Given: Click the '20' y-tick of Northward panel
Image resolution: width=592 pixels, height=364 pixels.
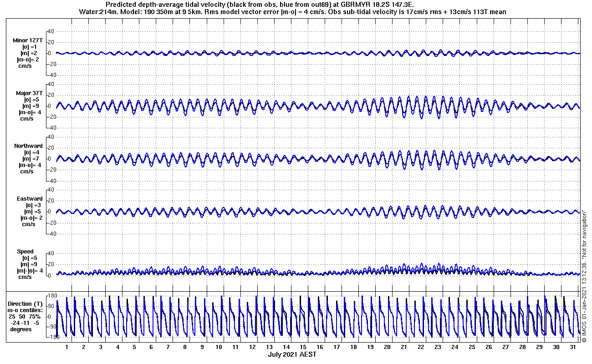Looking at the screenshot, I should tap(51, 148).
